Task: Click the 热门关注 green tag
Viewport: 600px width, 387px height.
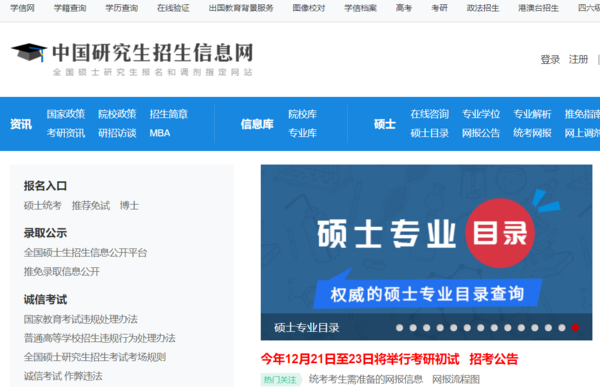Action: [281, 379]
